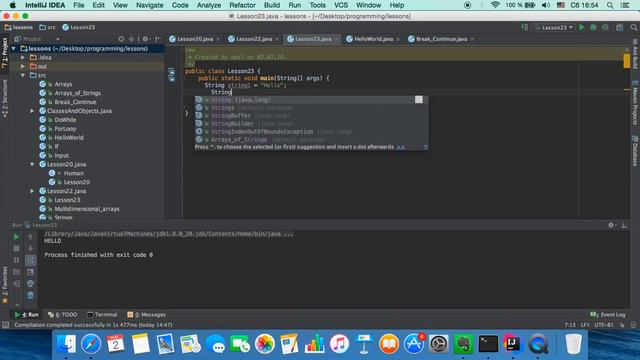Switch to the Lesson20.java editor tab
The height and width of the screenshot is (360, 640).
tap(195, 39)
